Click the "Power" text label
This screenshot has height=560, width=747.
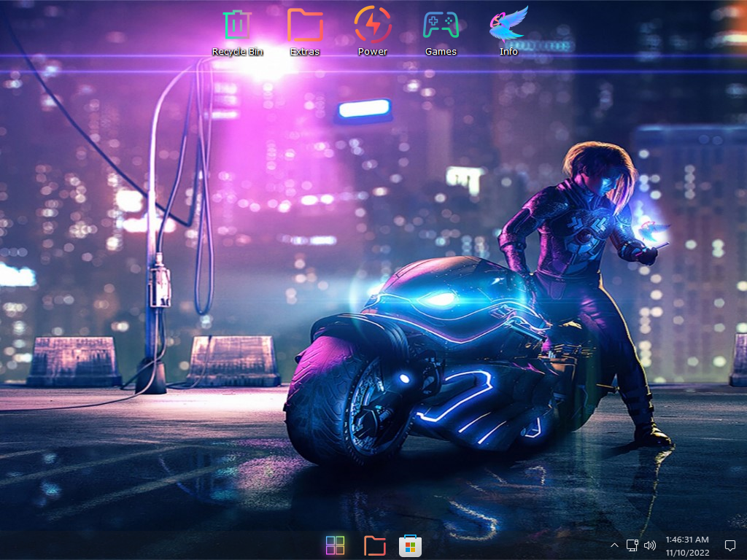[373, 52]
